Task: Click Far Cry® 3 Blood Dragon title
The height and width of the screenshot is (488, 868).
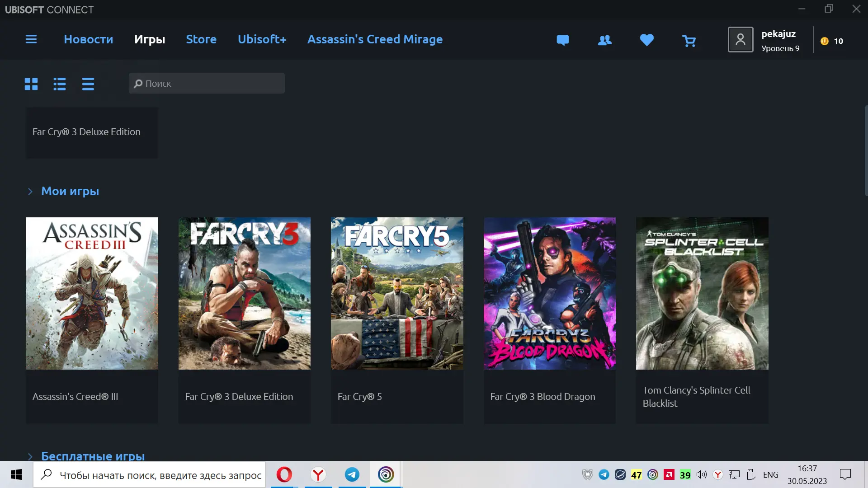Action: click(x=542, y=397)
